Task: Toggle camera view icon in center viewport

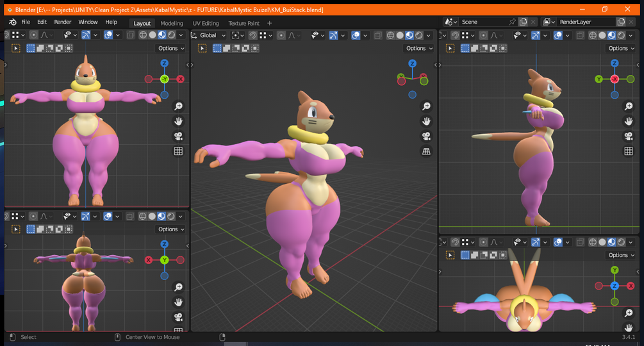Action: [x=426, y=136]
